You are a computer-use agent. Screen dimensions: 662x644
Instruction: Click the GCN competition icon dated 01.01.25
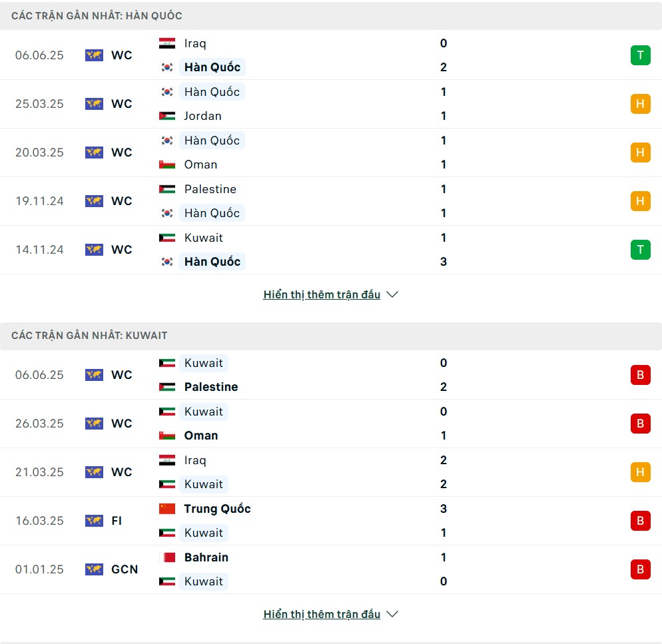click(x=94, y=569)
